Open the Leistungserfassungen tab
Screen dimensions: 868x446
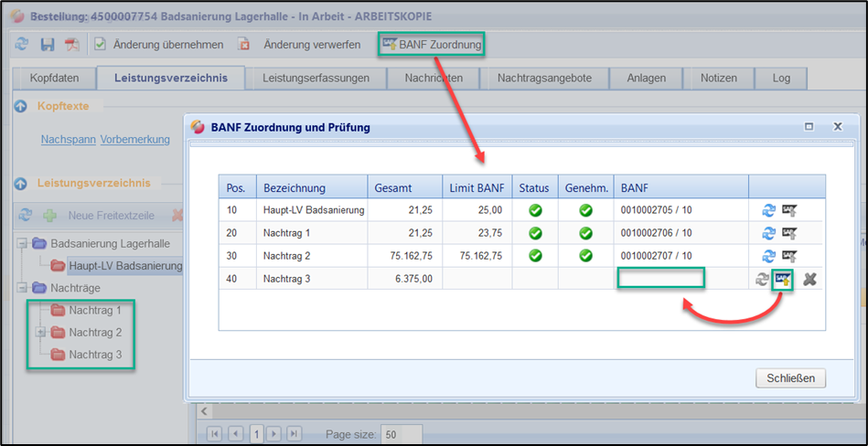pos(316,79)
